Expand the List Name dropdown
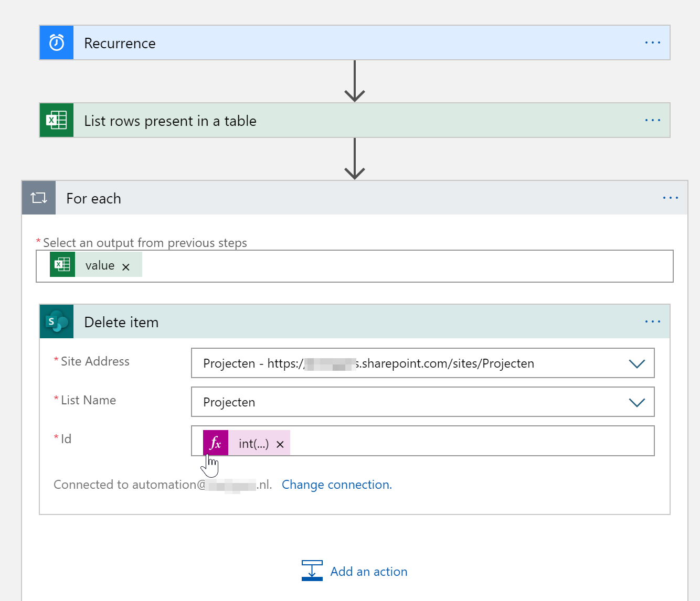 tap(637, 402)
